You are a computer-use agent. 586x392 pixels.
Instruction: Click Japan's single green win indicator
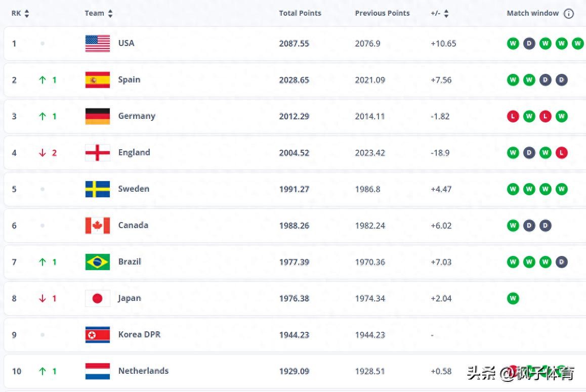coord(513,298)
